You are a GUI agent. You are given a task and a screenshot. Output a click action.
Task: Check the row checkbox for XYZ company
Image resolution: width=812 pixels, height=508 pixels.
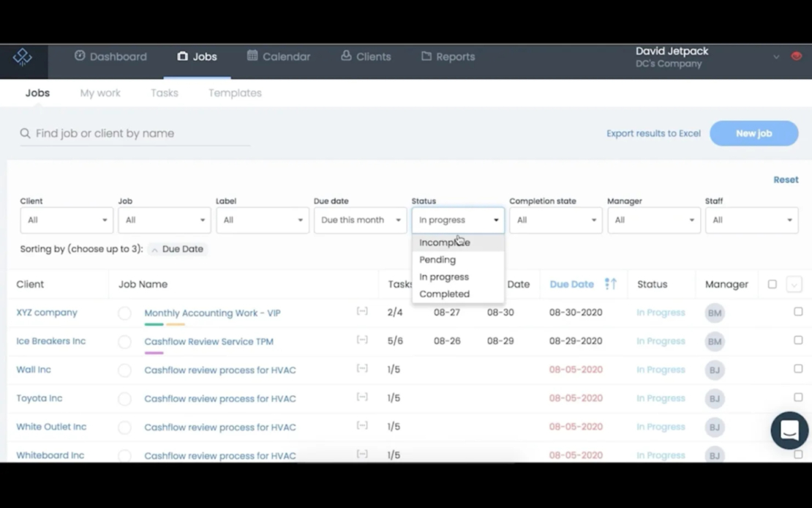click(x=798, y=313)
